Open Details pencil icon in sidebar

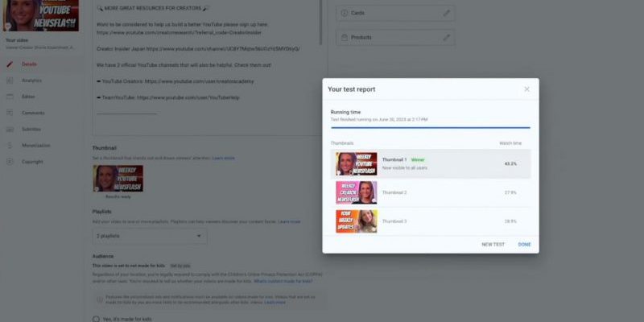[x=10, y=64]
